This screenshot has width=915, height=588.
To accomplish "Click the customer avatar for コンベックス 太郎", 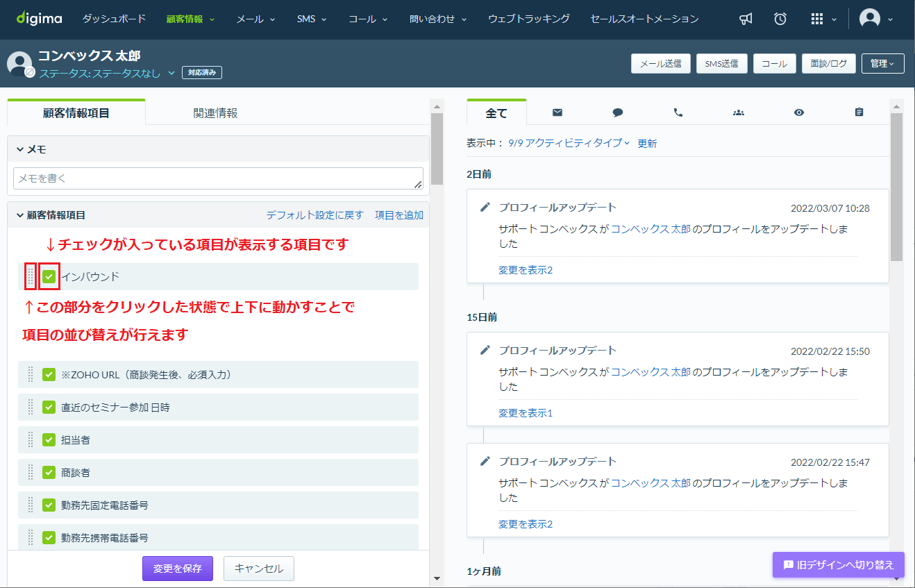I will (19, 63).
